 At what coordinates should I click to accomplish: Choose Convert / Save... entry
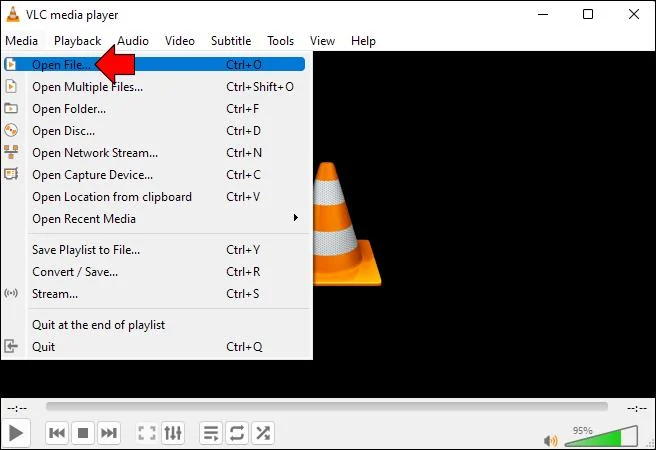pyautogui.click(x=154, y=272)
